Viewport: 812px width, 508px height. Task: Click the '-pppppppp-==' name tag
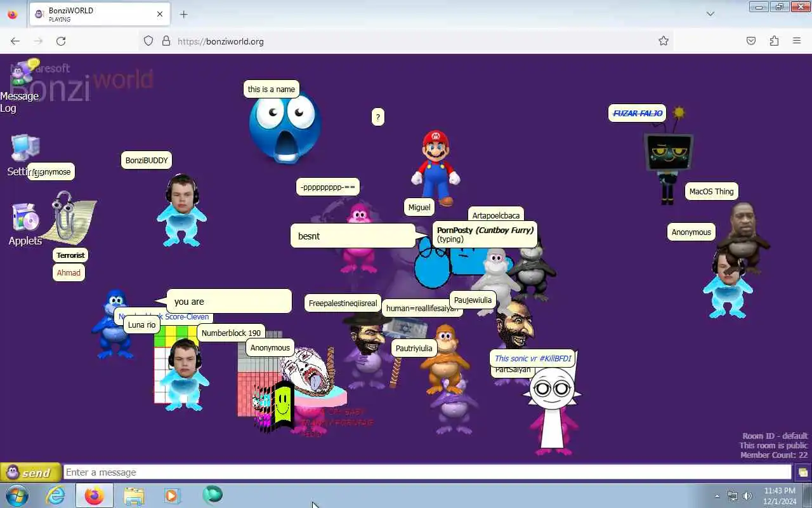(328, 187)
